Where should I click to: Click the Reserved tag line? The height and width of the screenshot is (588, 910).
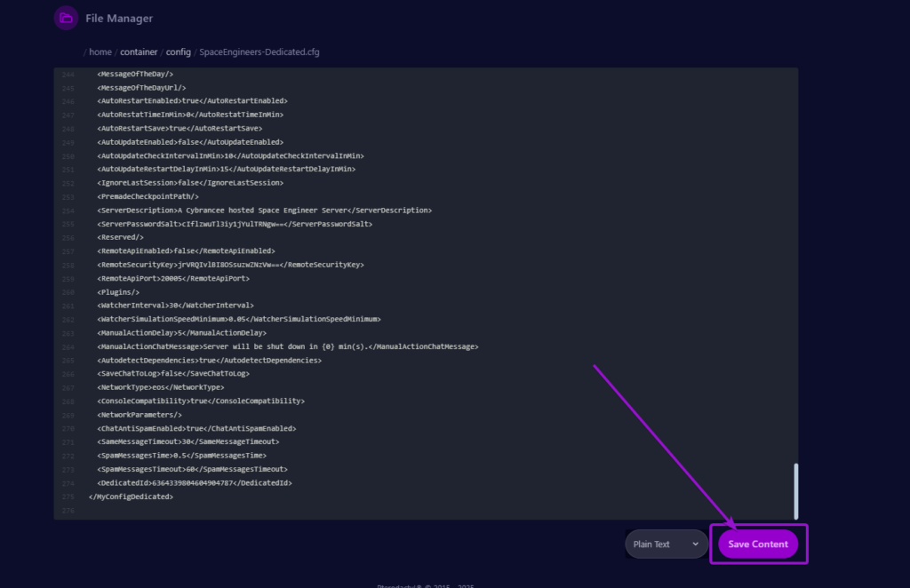120,237
